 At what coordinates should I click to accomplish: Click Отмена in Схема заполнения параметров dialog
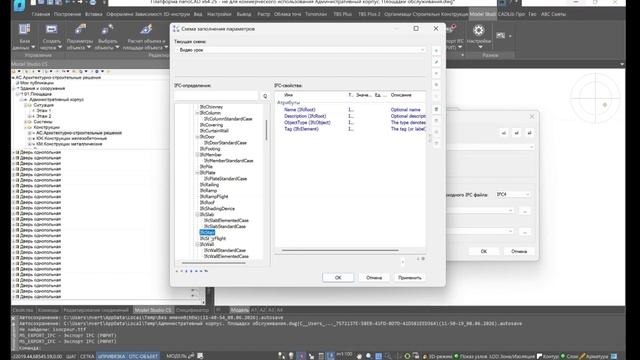click(374, 278)
